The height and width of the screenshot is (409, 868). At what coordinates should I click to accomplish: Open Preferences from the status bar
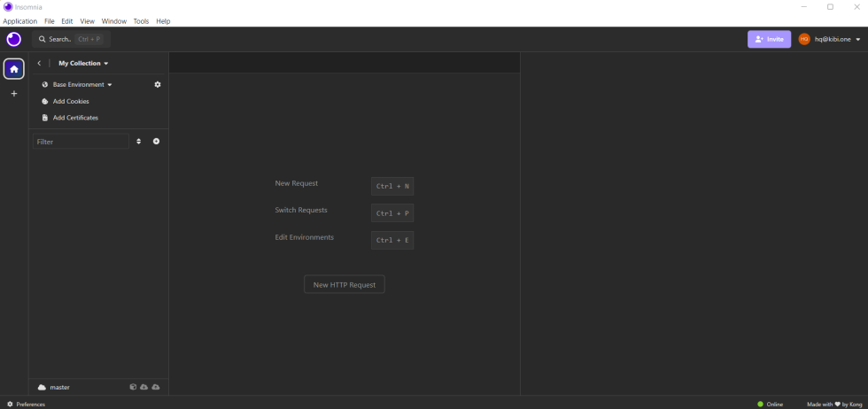pyautogui.click(x=26, y=404)
